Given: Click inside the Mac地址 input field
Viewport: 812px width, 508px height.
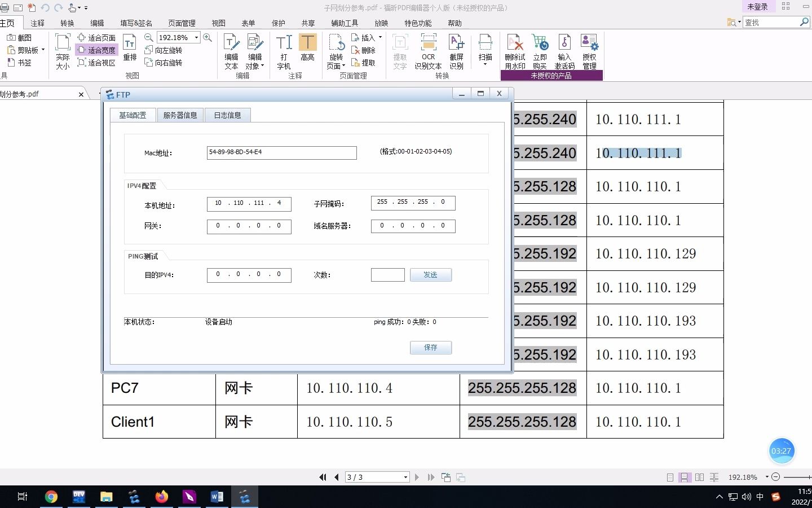Looking at the screenshot, I should coord(281,152).
